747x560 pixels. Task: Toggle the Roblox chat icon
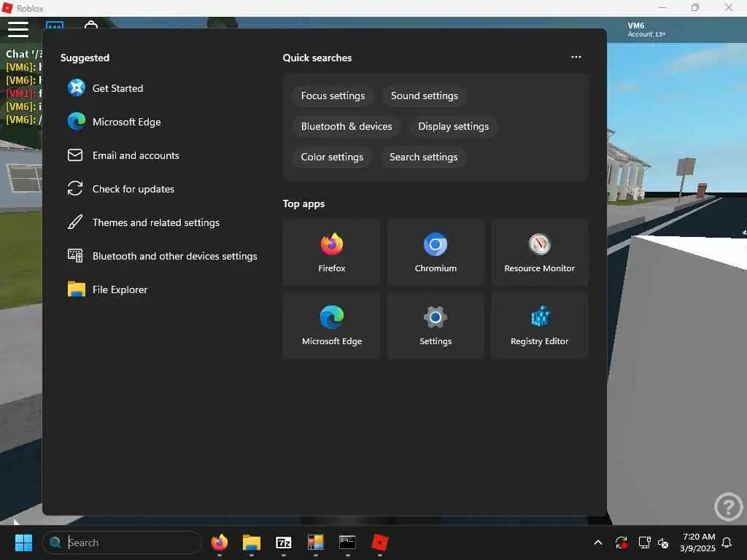pyautogui.click(x=55, y=25)
